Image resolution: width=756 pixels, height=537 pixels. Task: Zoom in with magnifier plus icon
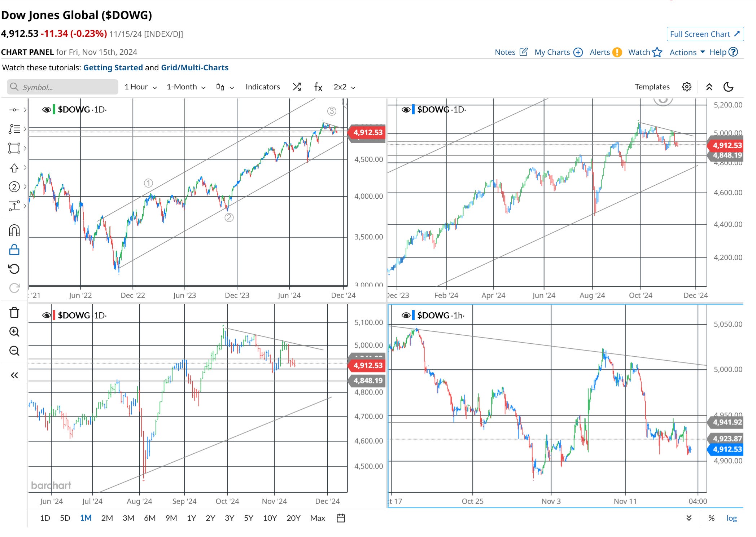click(x=14, y=332)
